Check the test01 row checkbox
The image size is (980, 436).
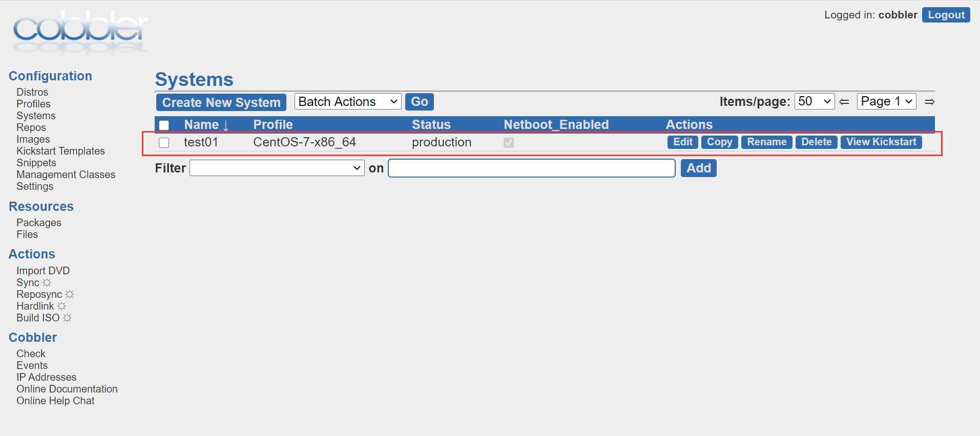click(x=164, y=143)
